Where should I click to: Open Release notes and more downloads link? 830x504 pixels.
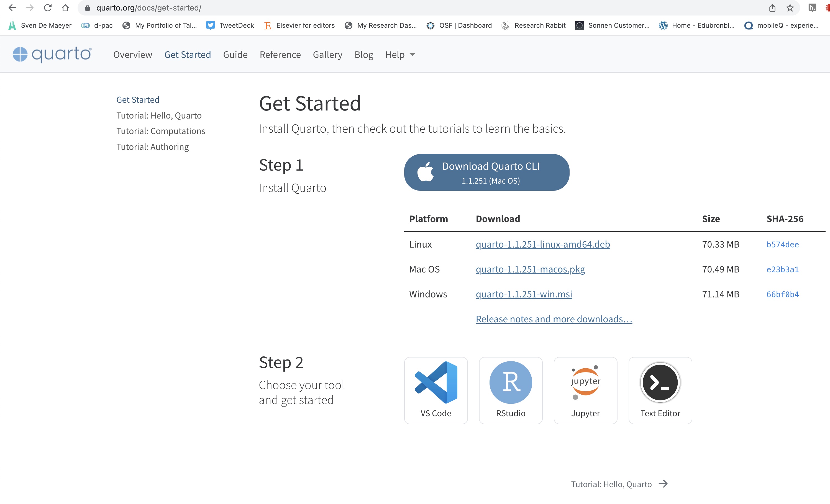tap(554, 319)
